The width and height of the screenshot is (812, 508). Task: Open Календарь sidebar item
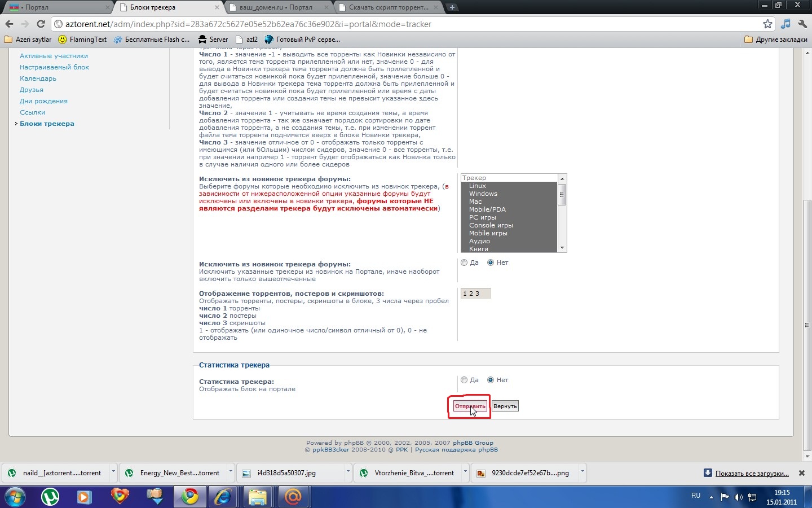(x=38, y=78)
